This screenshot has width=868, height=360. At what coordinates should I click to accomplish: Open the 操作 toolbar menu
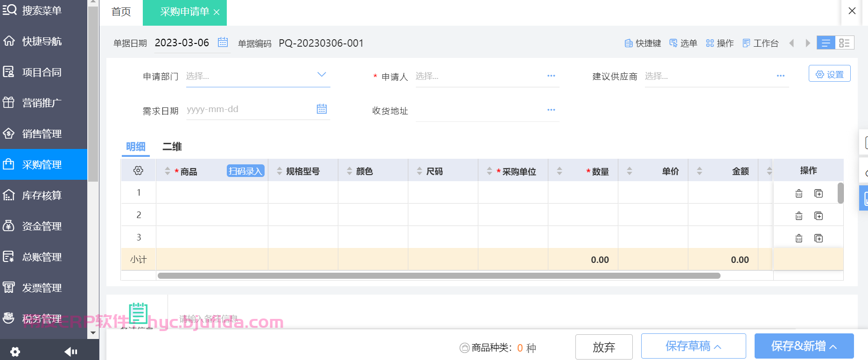(x=720, y=43)
